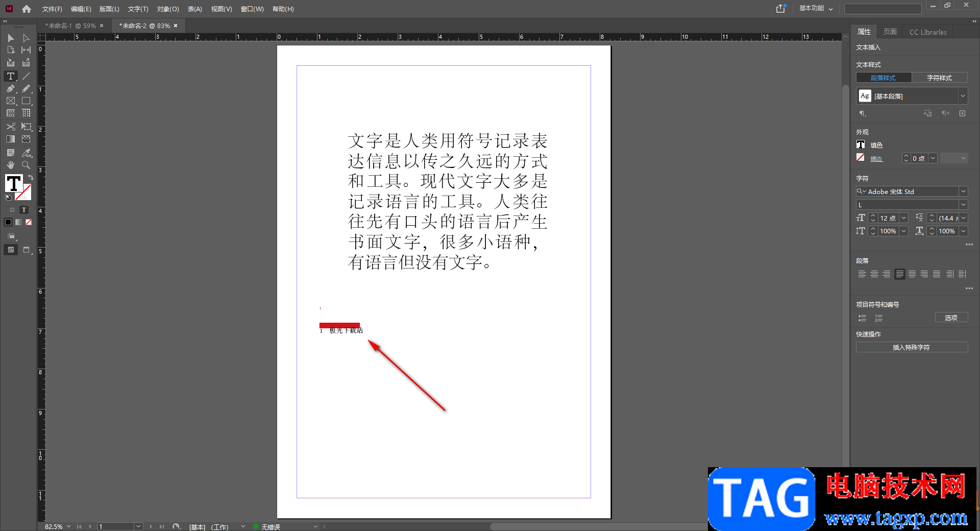Click the Share document icon
Screen dimensions: 980x531
tap(780, 9)
